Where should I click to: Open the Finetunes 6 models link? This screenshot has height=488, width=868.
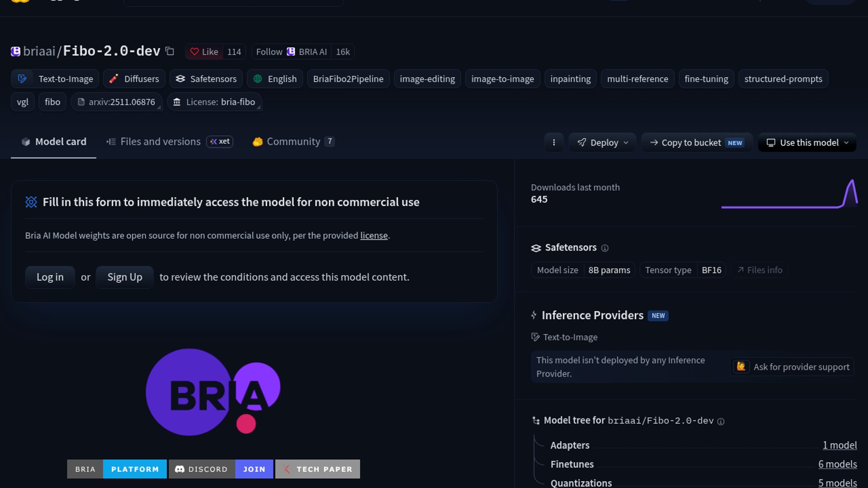pos(837,464)
